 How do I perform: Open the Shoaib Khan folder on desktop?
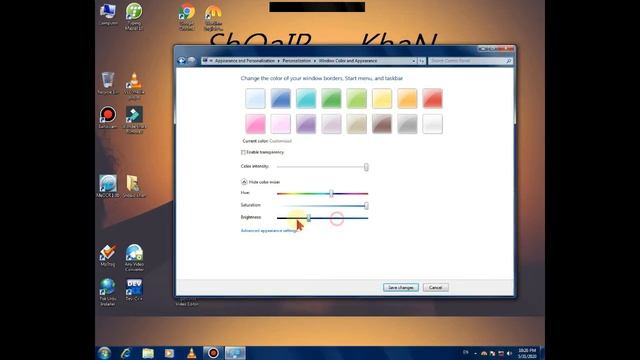pyautogui.click(x=134, y=186)
